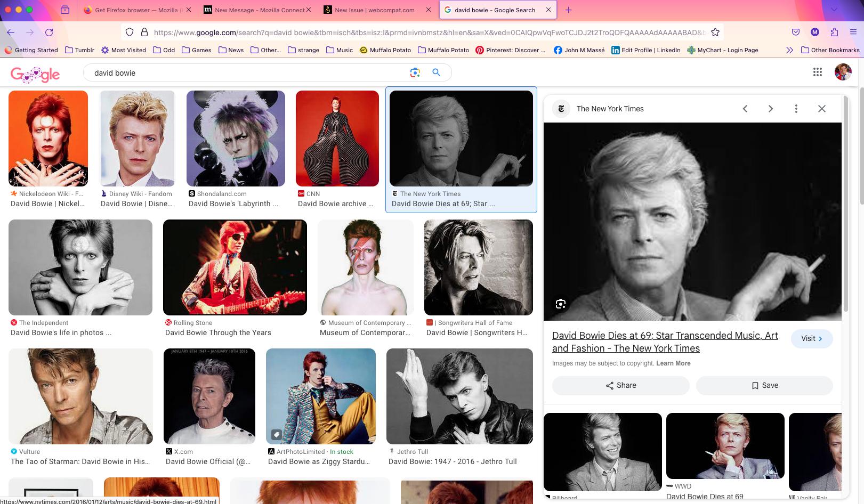Image resolution: width=864 pixels, height=504 pixels.
Task: Search inside image with Lens overlay icon
Action: click(x=560, y=304)
